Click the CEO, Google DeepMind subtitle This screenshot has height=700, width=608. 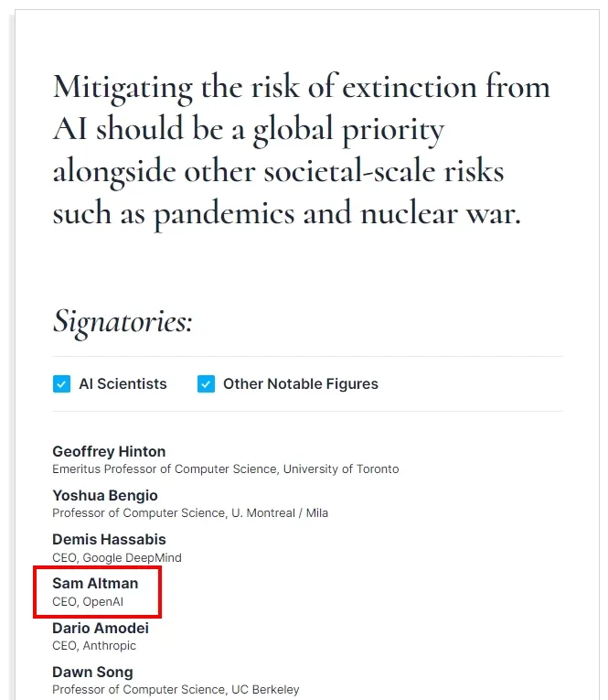pos(117,557)
